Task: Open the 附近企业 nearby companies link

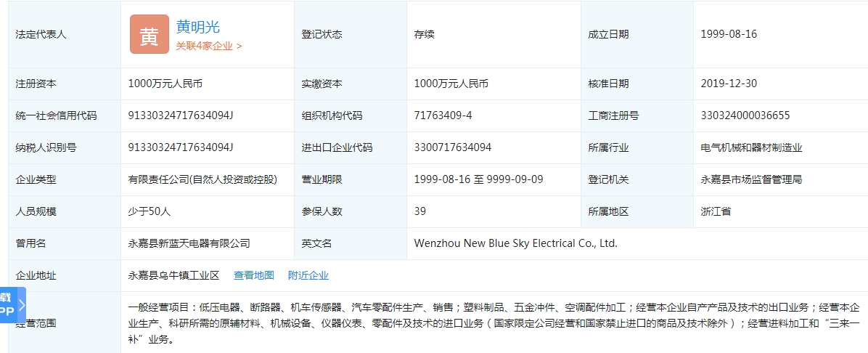Action: click(x=308, y=275)
